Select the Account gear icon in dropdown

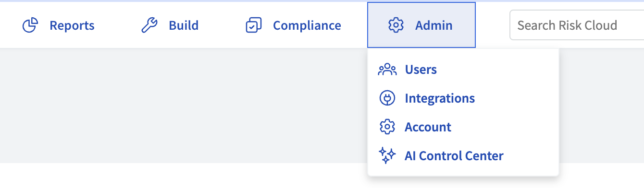(x=387, y=127)
